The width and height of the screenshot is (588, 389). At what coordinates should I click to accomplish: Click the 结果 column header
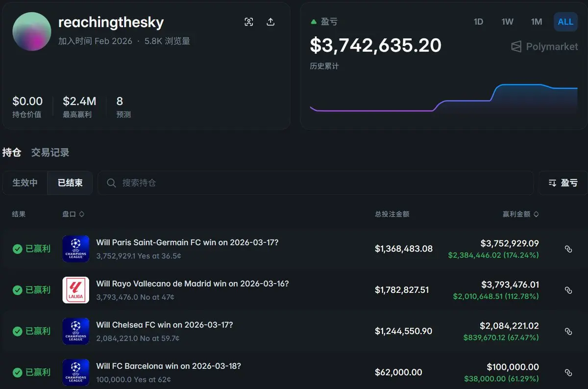[x=19, y=214]
